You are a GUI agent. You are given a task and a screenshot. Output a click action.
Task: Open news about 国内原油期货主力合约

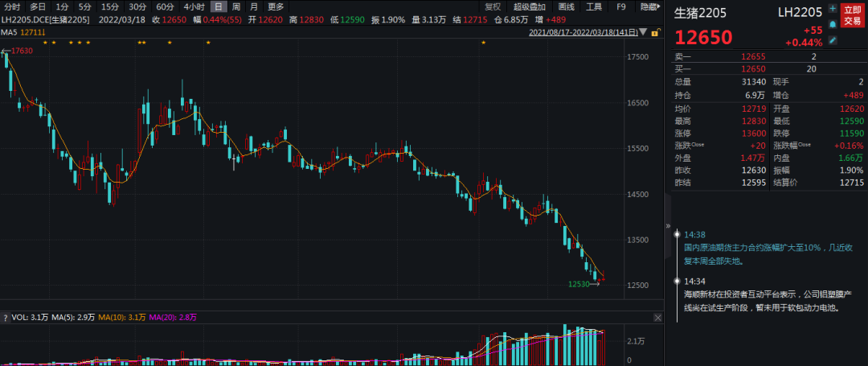coord(769,254)
